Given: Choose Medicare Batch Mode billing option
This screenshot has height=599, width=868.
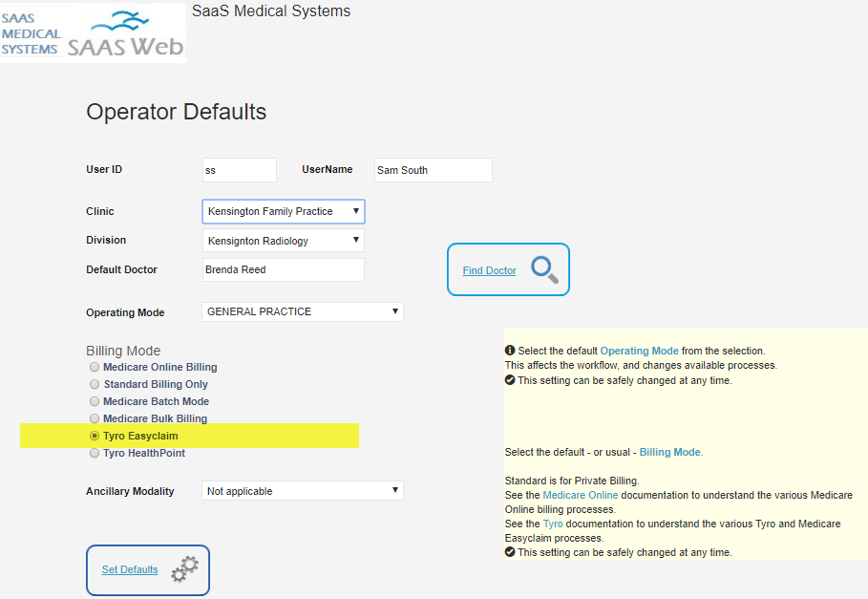Looking at the screenshot, I should click(x=95, y=401).
